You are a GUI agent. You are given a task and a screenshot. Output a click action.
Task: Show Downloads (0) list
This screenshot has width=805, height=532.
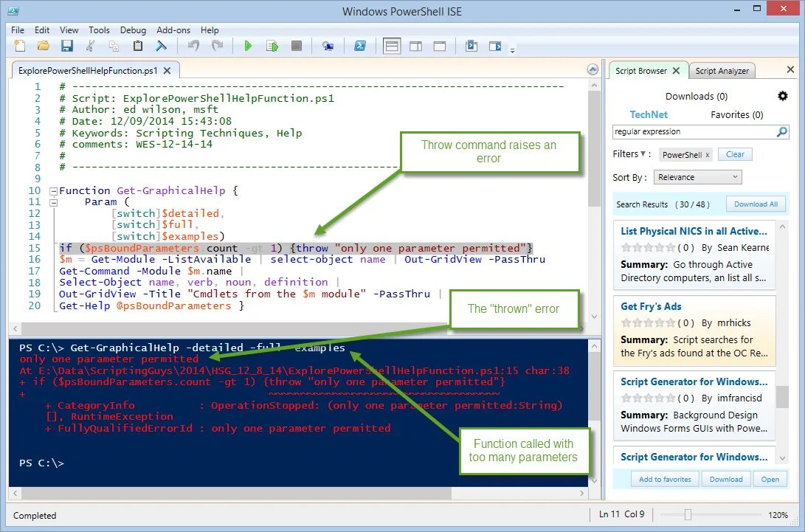[x=696, y=97]
